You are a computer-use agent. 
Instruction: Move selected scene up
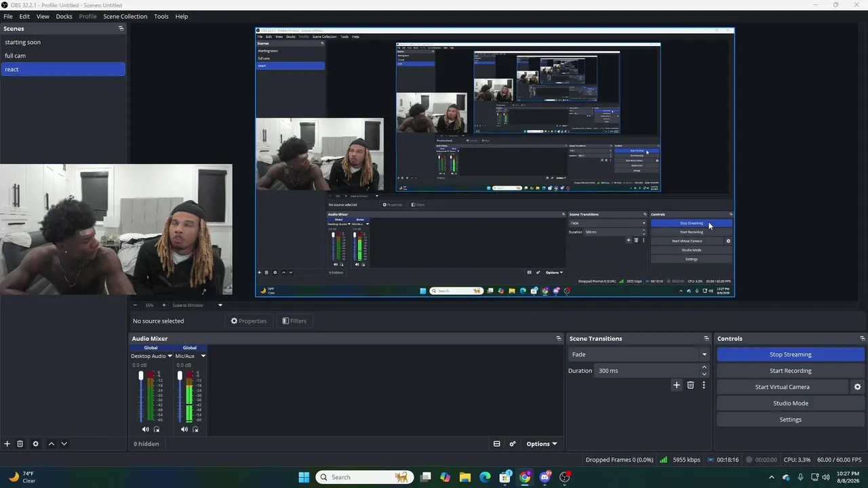point(51,444)
